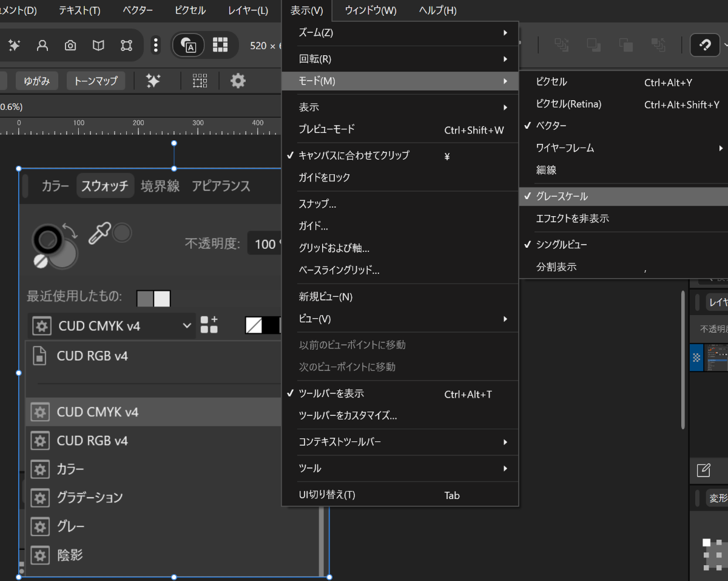Open the three-dot overflow toolbar menu
Viewport: 728px width, 581px height.
[x=156, y=45]
